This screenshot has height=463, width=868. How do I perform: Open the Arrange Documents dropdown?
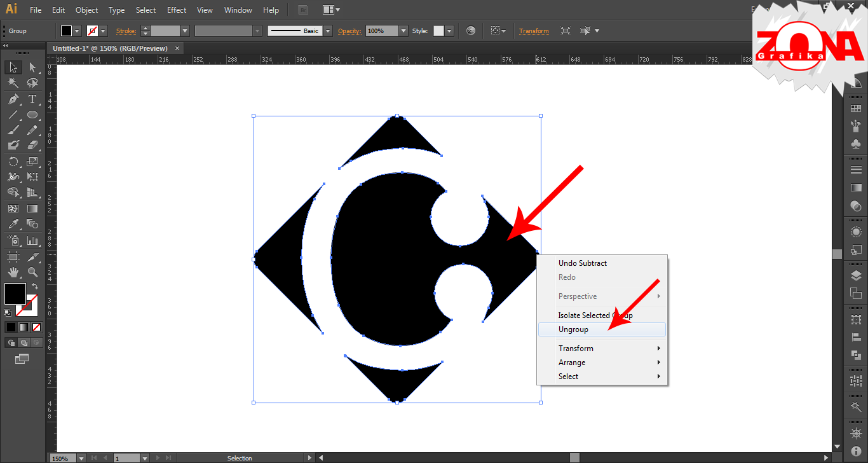tap(330, 10)
